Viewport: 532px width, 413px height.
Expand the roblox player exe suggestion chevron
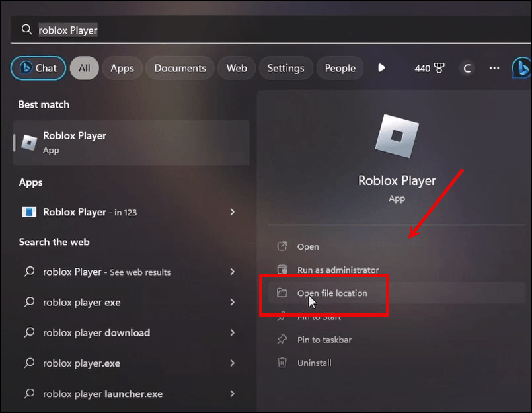(232, 302)
